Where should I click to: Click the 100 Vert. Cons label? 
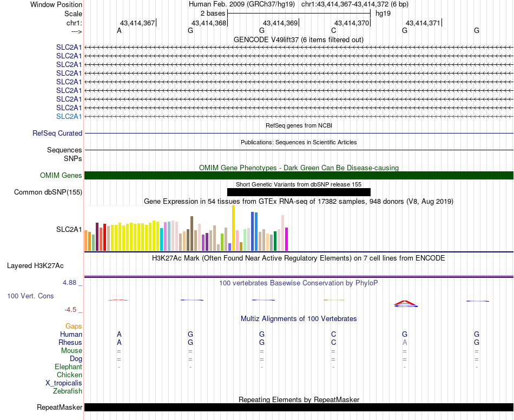pos(30,296)
